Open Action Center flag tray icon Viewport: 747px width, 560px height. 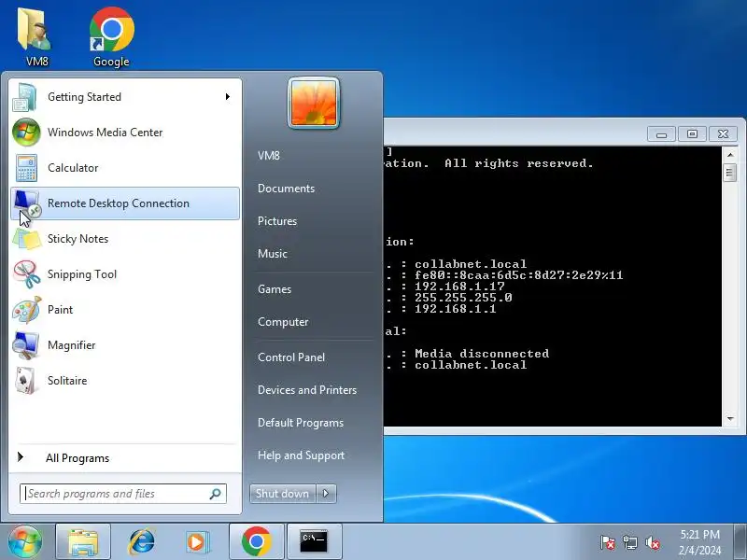click(608, 542)
